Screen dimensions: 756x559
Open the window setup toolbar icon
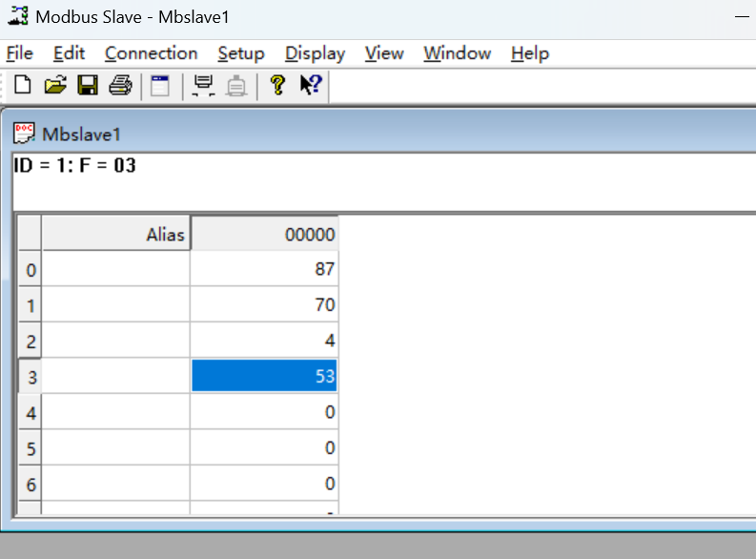(159, 86)
